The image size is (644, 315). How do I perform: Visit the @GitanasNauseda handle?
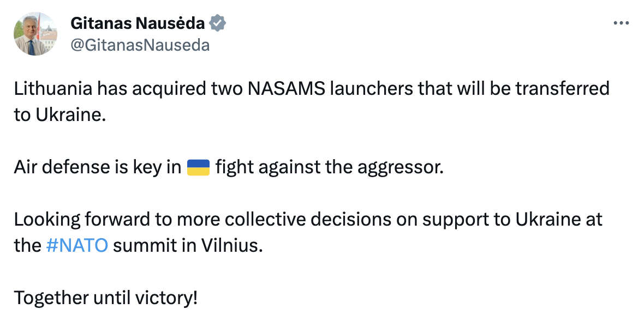pyautogui.click(x=140, y=45)
